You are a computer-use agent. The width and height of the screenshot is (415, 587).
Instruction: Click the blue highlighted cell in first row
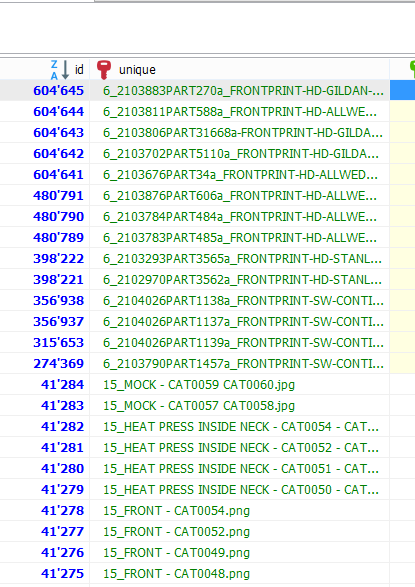[x=402, y=91]
